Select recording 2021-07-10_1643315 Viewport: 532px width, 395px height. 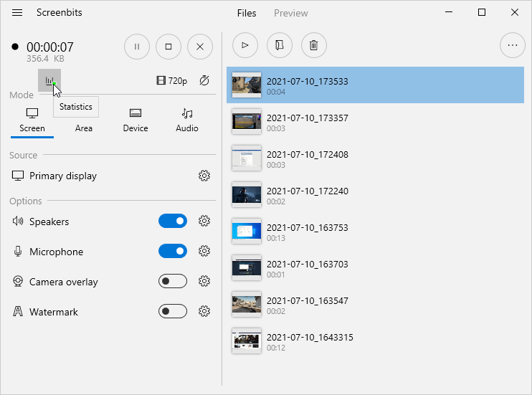point(375,341)
